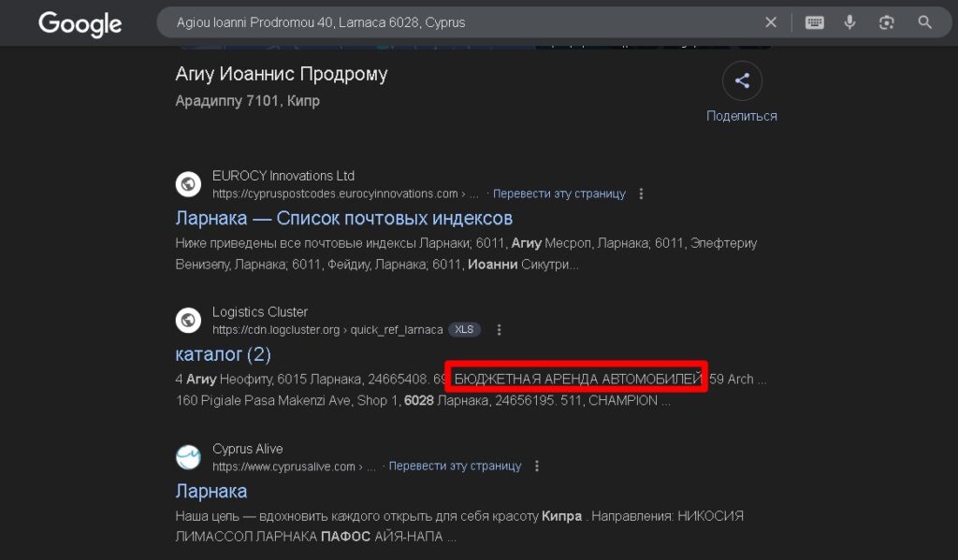
Task: Click the Поделиться label
Action: click(x=742, y=116)
